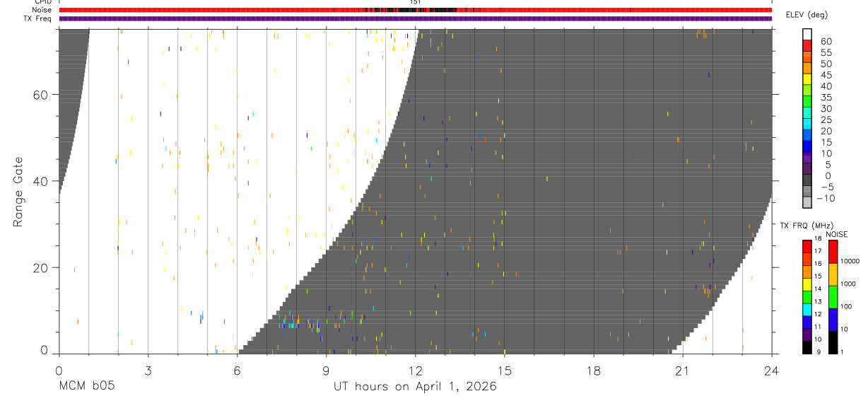Pick the green NOISE swatch between 100 and 1000

(833, 297)
